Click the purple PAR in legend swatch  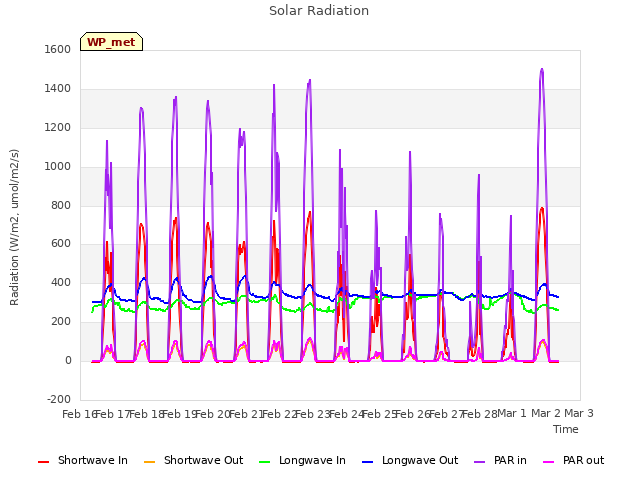[x=480, y=462]
